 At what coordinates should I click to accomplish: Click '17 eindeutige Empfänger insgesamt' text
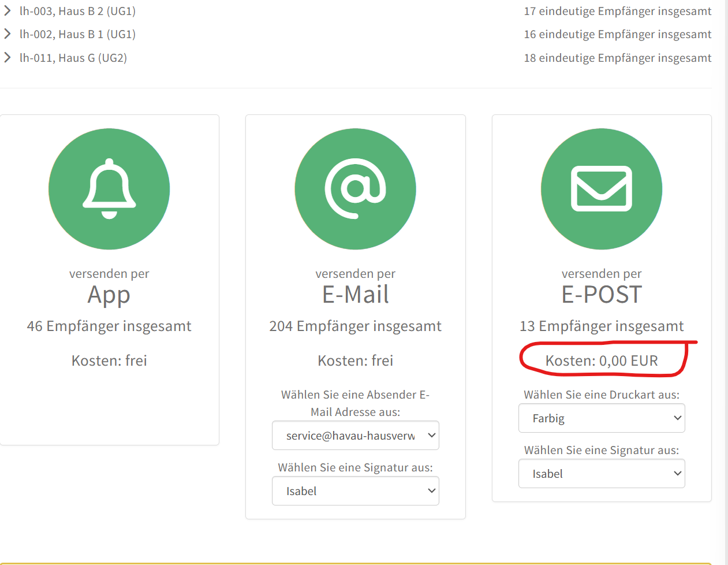click(x=617, y=11)
